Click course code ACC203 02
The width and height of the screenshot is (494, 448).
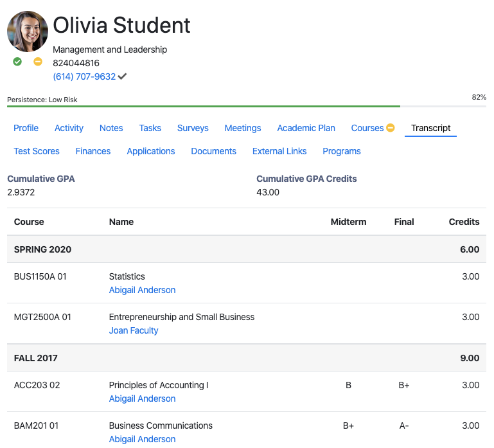37,385
